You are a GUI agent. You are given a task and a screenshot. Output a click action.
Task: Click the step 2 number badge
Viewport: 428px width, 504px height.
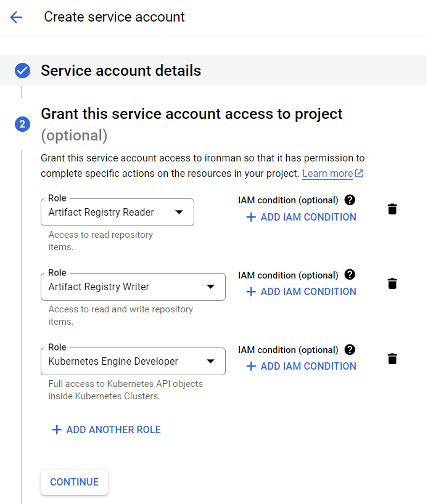click(22, 124)
